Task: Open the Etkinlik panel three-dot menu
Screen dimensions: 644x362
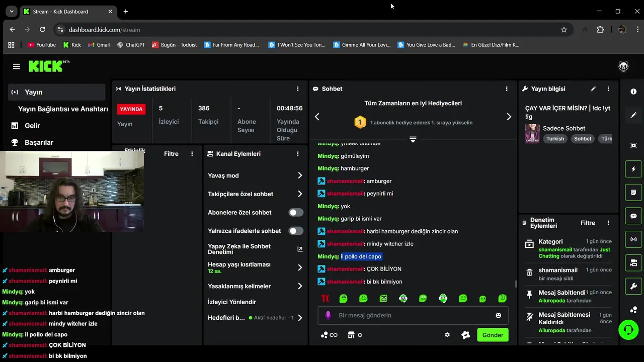Action: pos(192,154)
